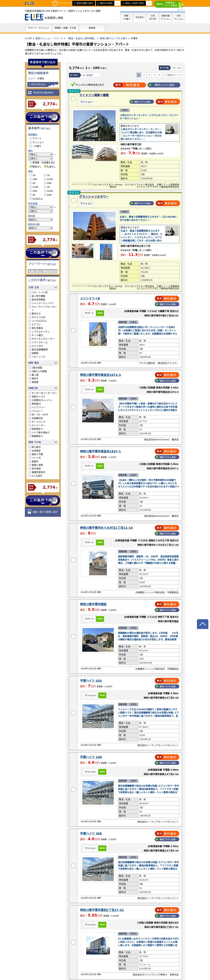Open the 築年数 dropdown
Screen dimensions: 210x980
(x=40, y=220)
